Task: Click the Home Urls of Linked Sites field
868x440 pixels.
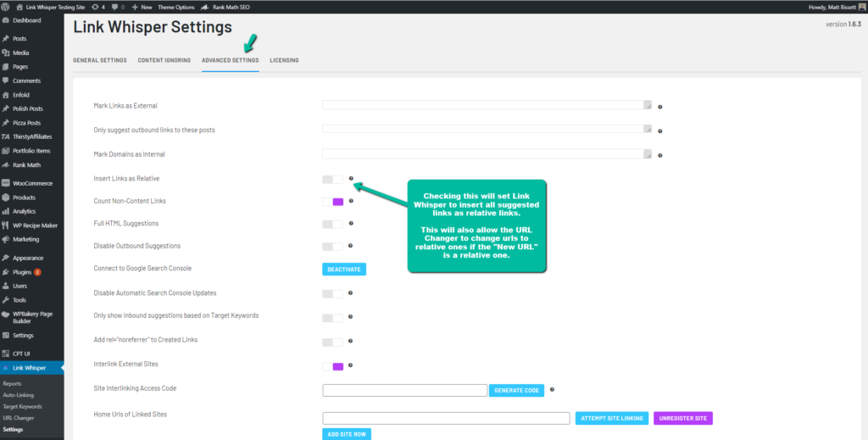Action: pos(446,418)
